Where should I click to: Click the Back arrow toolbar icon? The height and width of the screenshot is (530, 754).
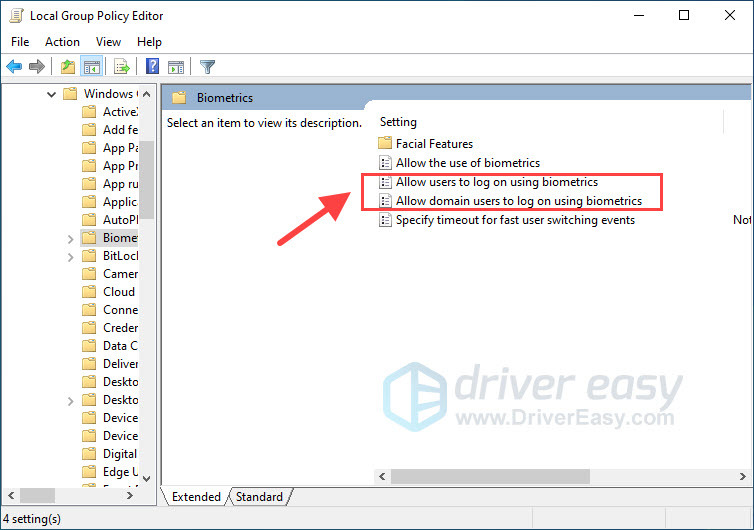click(14, 67)
